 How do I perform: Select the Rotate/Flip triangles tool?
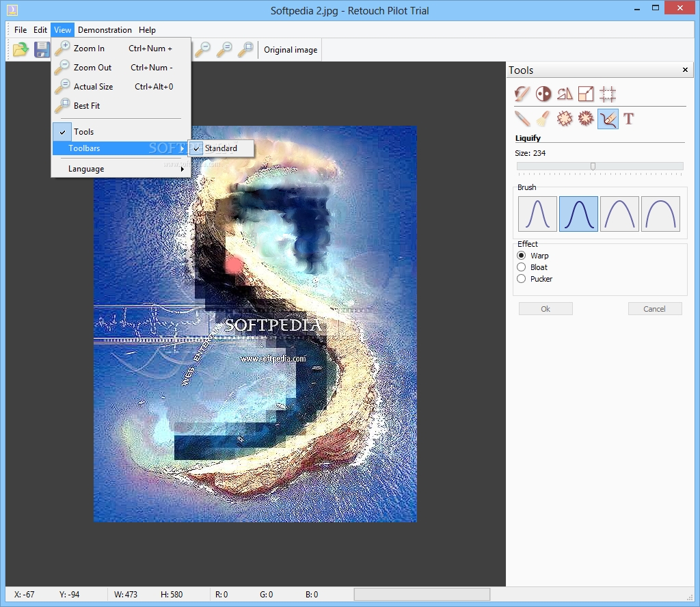(x=565, y=94)
